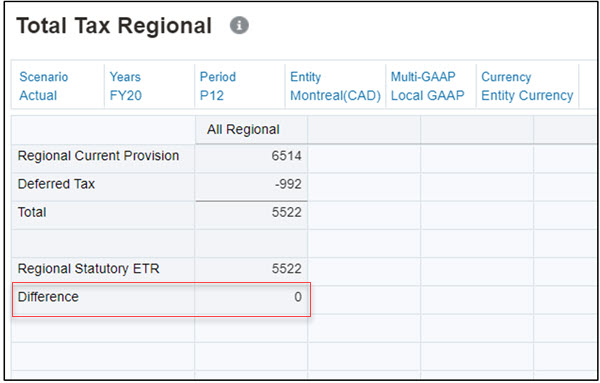Click the Total Tax Regional title

[x=114, y=26]
